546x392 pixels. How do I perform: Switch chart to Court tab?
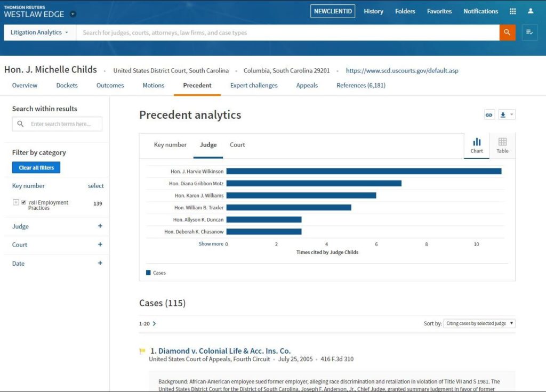[x=237, y=145]
